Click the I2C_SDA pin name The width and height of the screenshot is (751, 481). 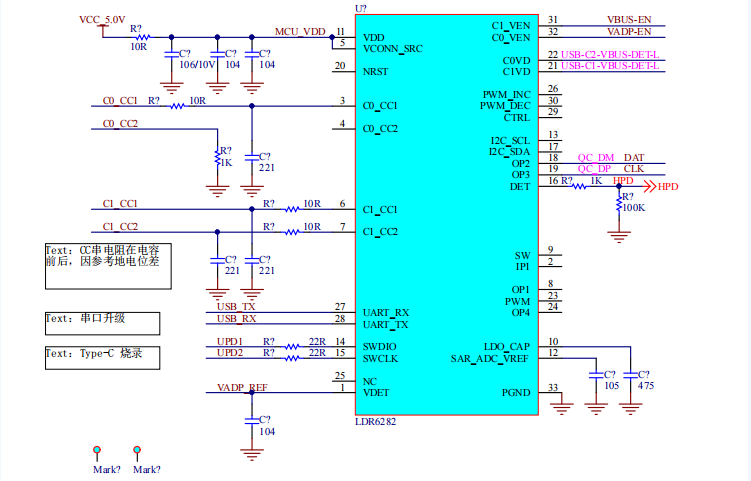[509, 152]
